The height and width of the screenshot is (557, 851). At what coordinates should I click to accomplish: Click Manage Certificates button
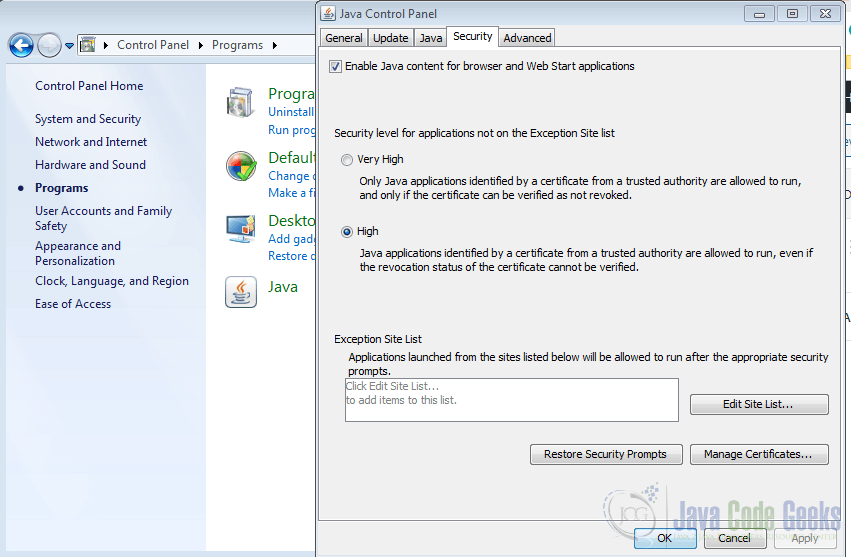point(759,454)
